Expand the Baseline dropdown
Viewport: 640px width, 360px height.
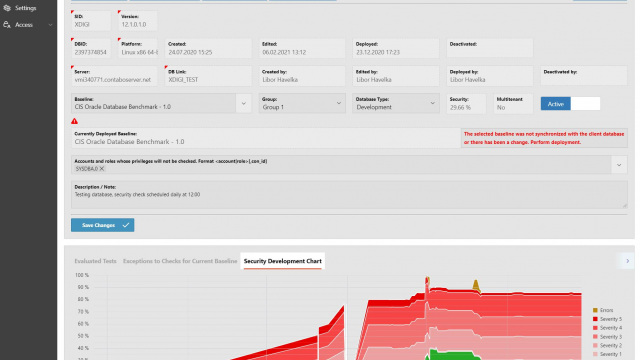click(244, 103)
